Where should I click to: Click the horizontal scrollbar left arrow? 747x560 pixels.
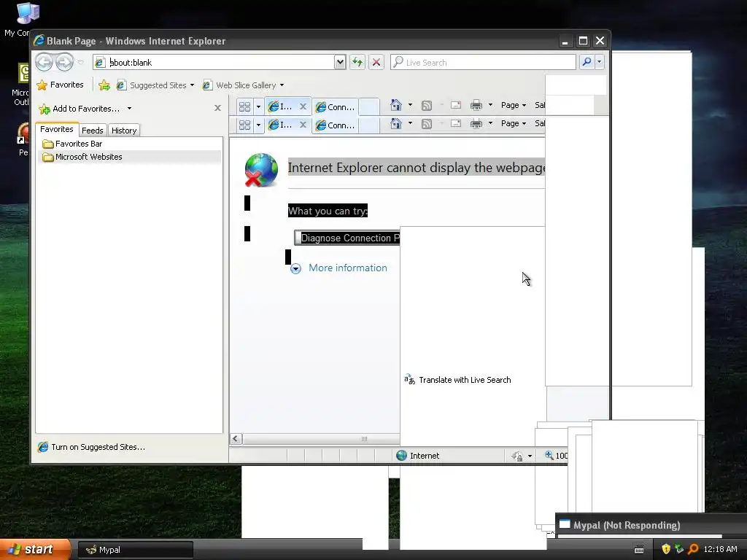tap(236, 438)
